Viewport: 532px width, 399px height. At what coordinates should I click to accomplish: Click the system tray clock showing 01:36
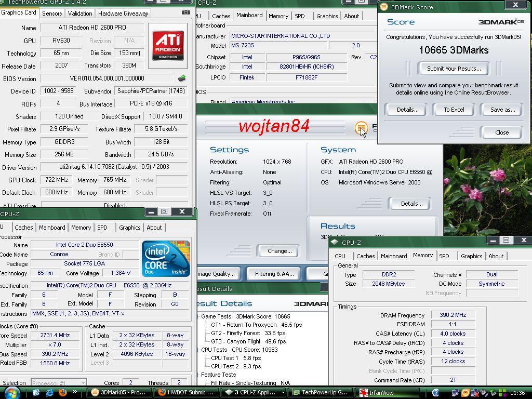tap(517, 393)
